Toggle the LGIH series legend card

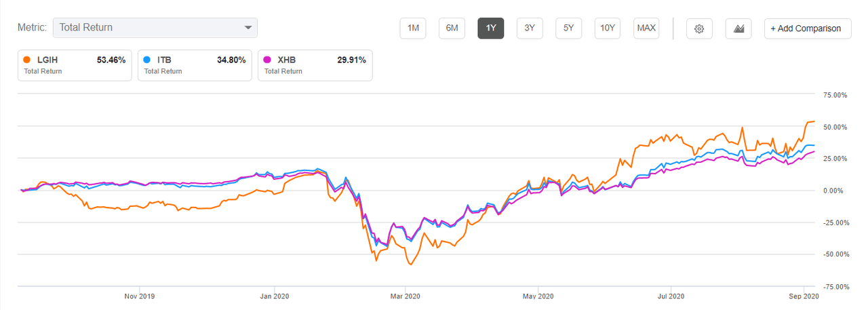pyautogui.click(x=75, y=65)
